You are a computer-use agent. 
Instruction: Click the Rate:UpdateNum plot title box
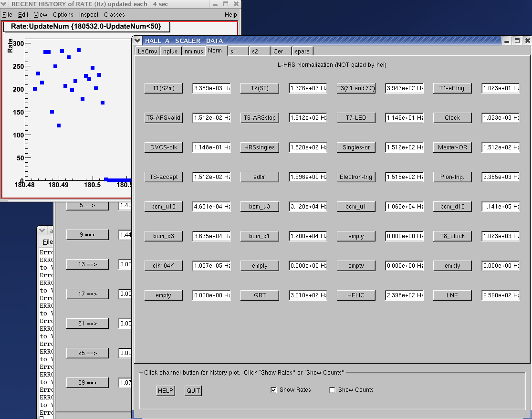pyautogui.click(x=86, y=26)
